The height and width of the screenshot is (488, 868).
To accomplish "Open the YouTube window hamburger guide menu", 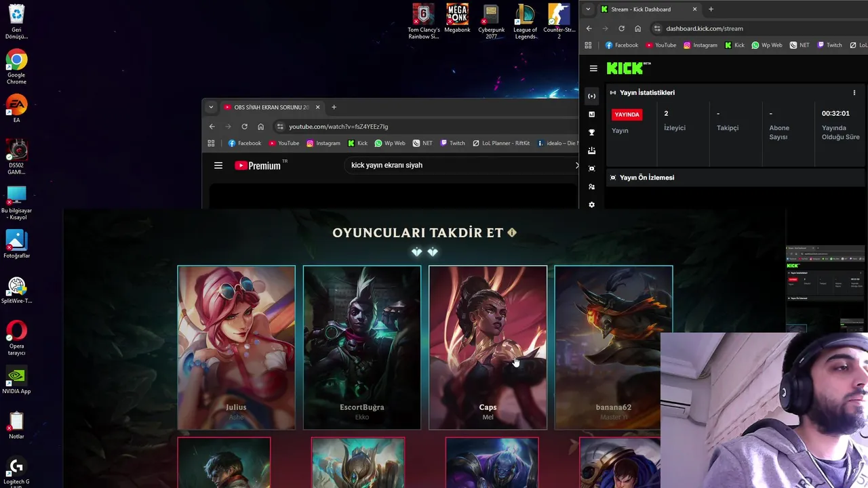I will click(x=218, y=165).
